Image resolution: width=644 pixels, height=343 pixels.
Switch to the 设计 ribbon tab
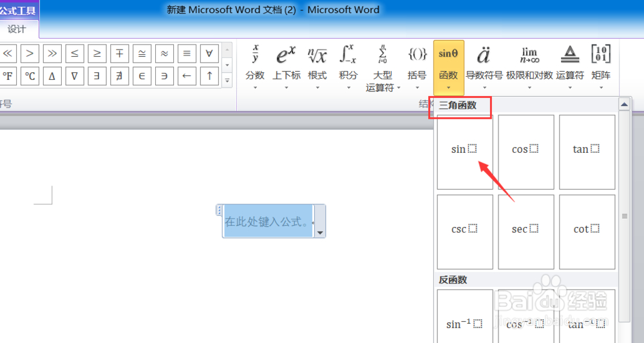pos(17,29)
